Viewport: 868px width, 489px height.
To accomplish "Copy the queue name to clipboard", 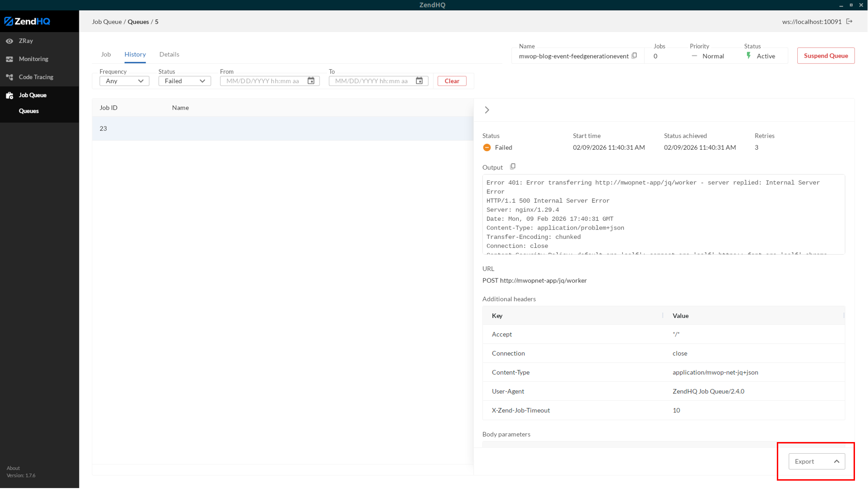I will pyautogui.click(x=634, y=56).
